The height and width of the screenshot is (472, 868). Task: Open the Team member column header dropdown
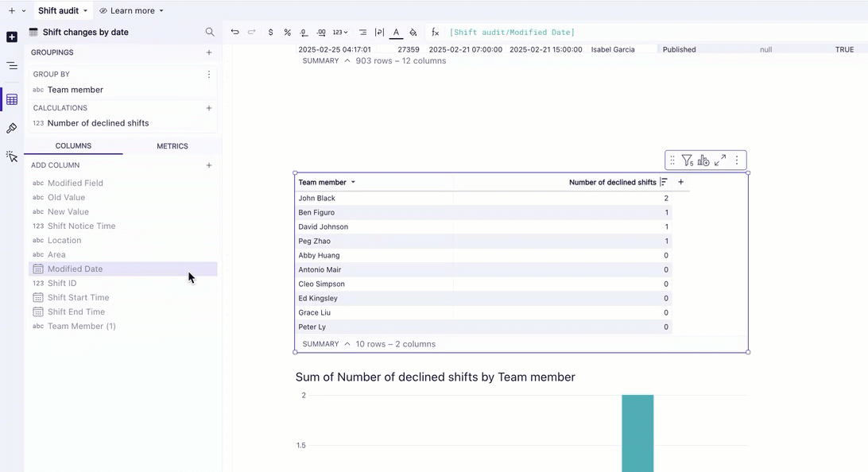[x=353, y=182]
